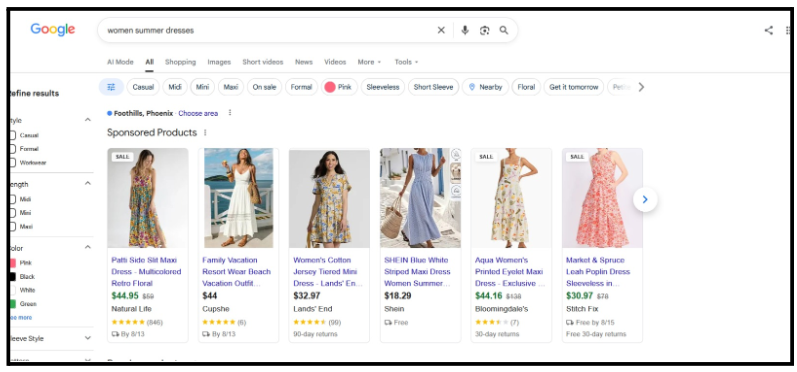Image resolution: width=797 pixels, height=372 pixels.
Task: Click the search query input field
Action: click(x=269, y=30)
